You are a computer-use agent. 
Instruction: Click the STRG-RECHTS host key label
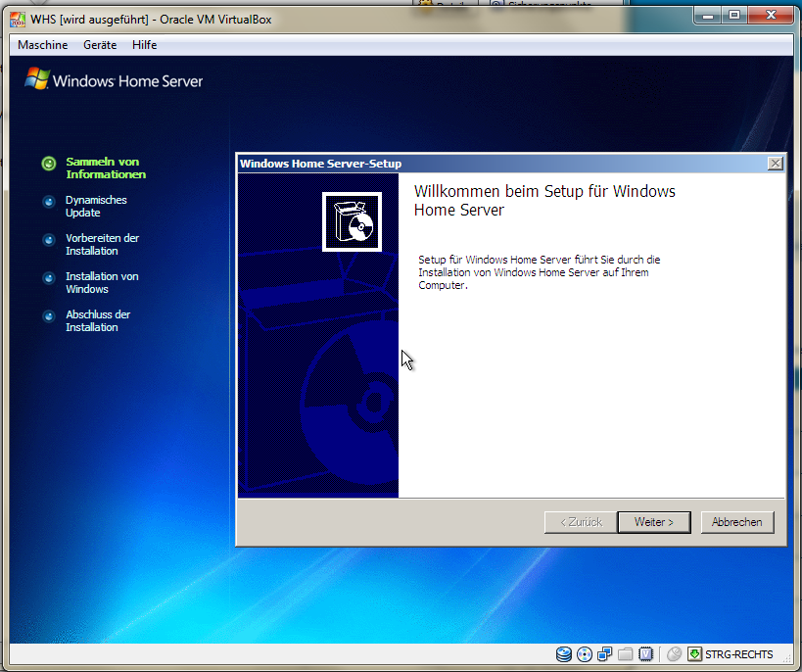click(x=739, y=654)
